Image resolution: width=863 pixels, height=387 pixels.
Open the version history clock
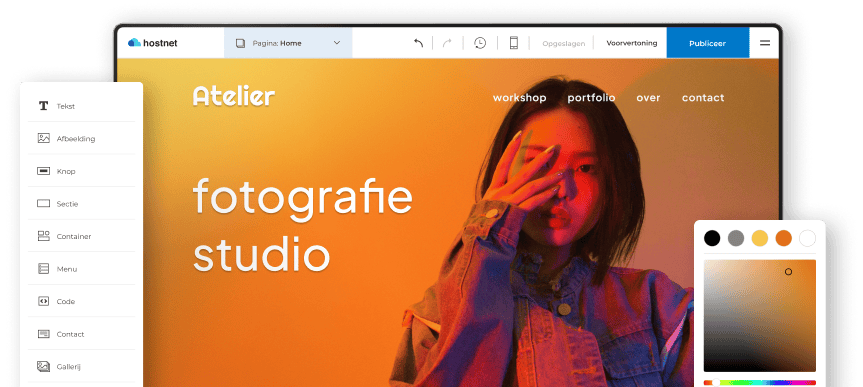[x=480, y=43]
